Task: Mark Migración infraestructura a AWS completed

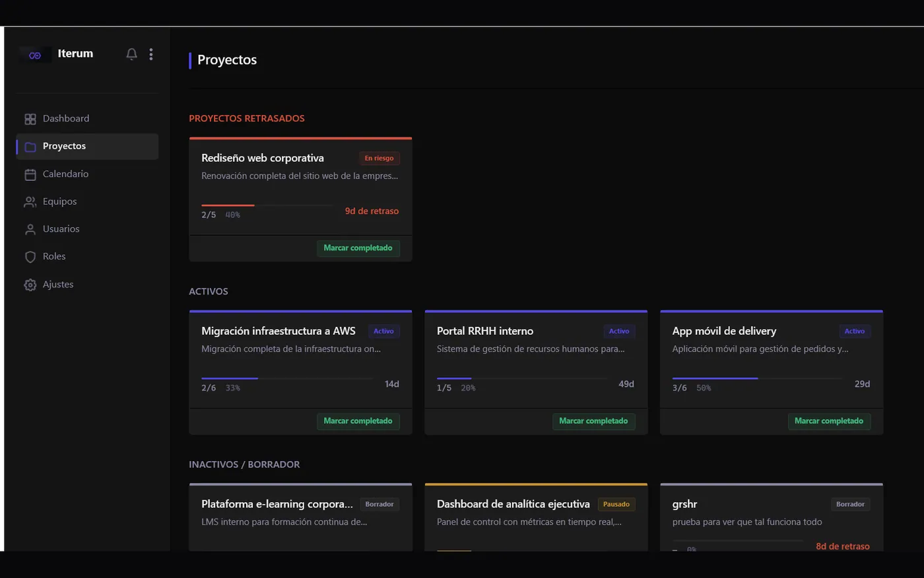Action: [358, 421]
